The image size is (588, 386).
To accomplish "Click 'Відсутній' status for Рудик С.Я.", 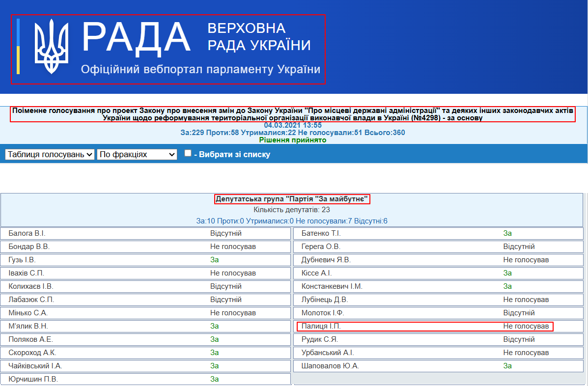I will 519,339.
